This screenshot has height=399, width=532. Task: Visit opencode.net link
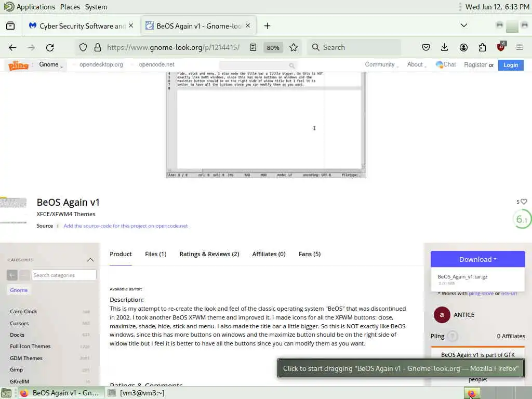click(x=156, y=64)
